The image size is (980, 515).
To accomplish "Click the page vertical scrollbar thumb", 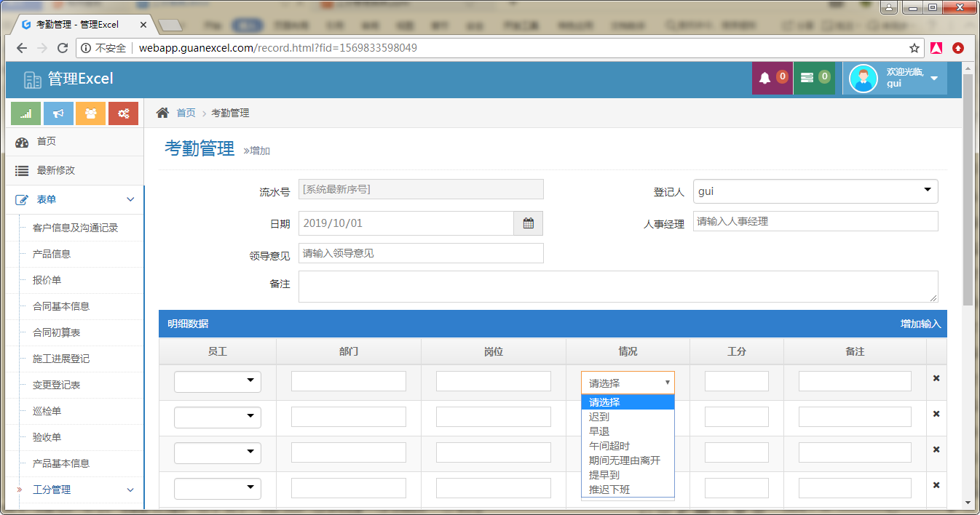I will click(x=968, y=189).
